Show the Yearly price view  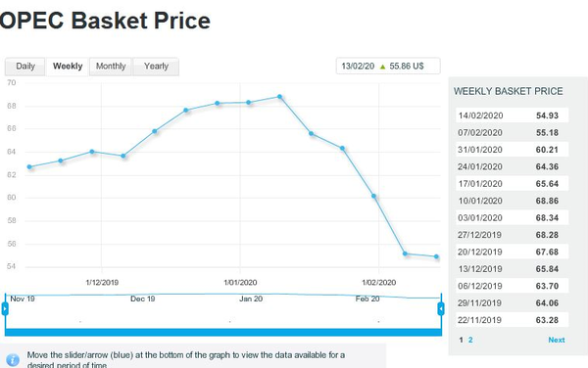(x=156, y=67)
